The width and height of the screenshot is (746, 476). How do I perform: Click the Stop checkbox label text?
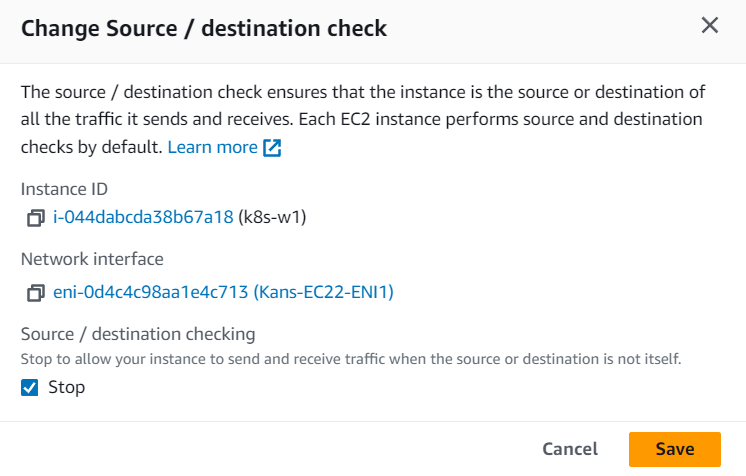[67, 387]
